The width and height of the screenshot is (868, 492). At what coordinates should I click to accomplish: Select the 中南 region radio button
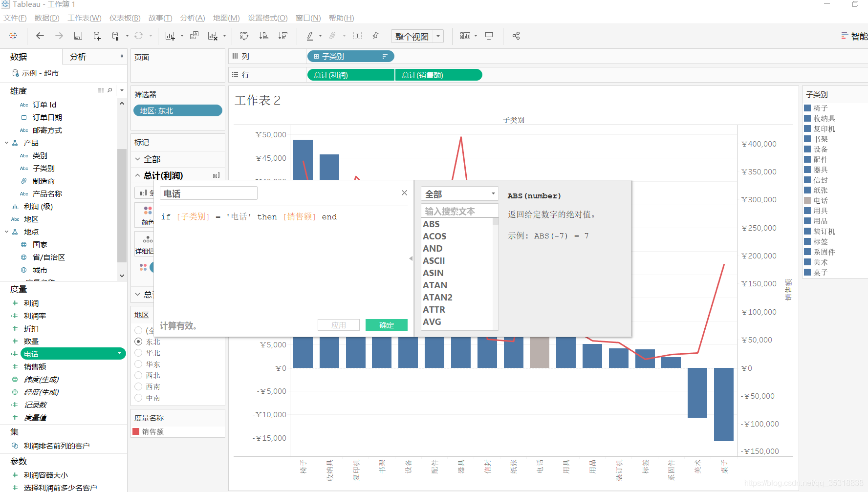(138, 398)
